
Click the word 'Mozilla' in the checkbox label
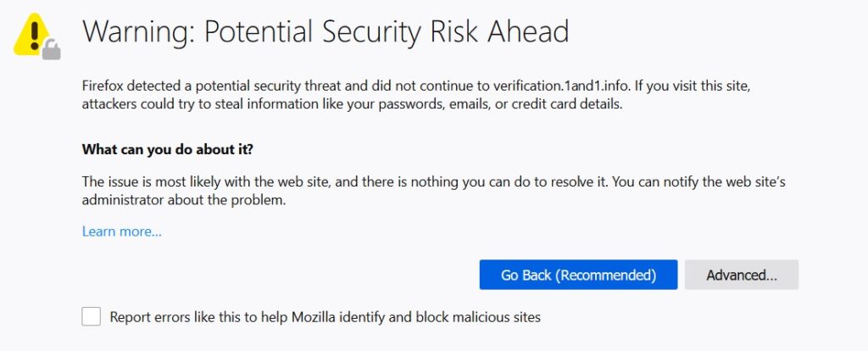click(x=313, y=317)
